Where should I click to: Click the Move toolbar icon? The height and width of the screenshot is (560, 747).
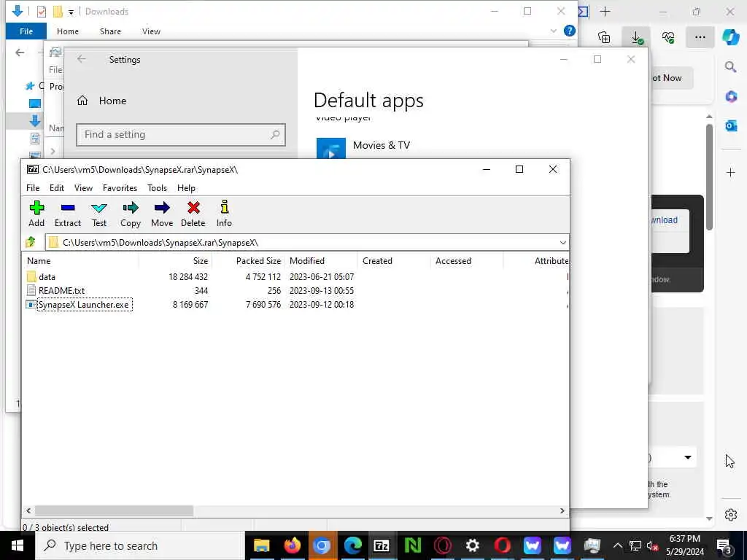click(x=162, y=214)
